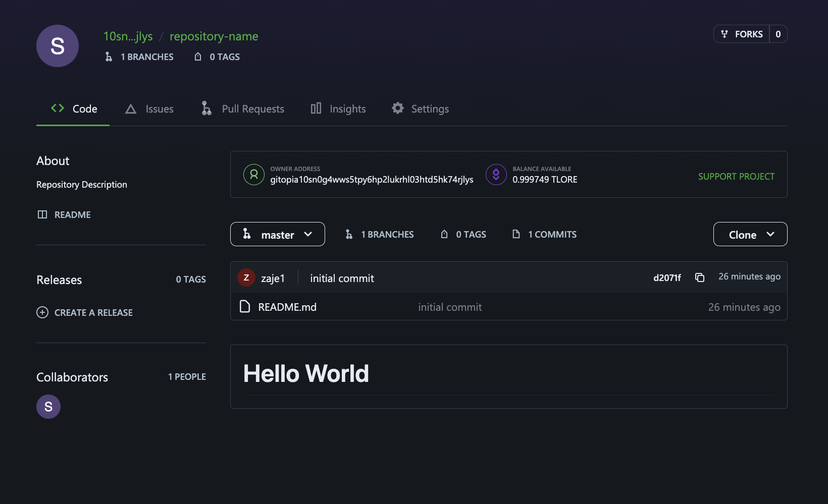Click the owner address user icon
The height and width of the screenshot is (504, 828).
[254, 175]
